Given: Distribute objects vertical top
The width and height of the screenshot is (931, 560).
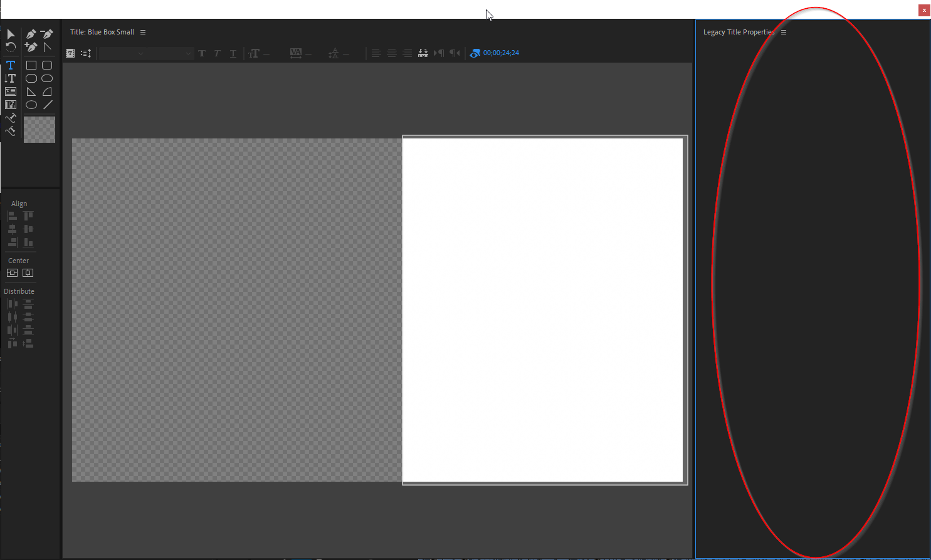Looking at the screenshot, I should click(x=28, y=304).
